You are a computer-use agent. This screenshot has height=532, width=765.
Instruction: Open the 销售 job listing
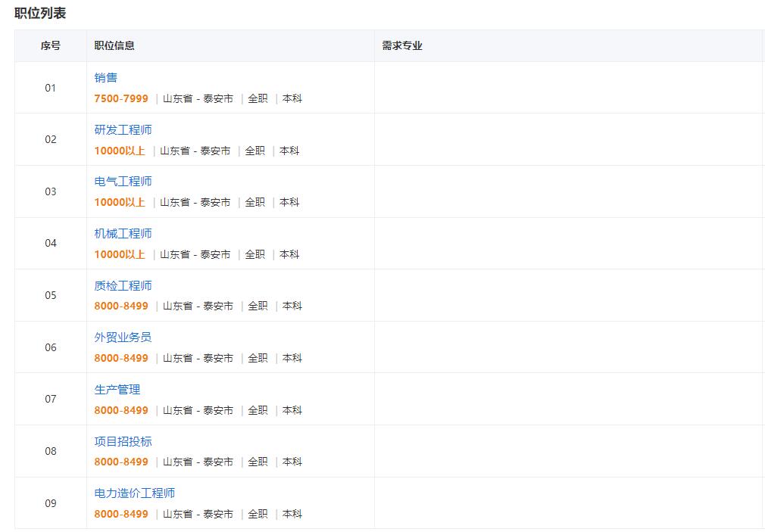point(106,78)
